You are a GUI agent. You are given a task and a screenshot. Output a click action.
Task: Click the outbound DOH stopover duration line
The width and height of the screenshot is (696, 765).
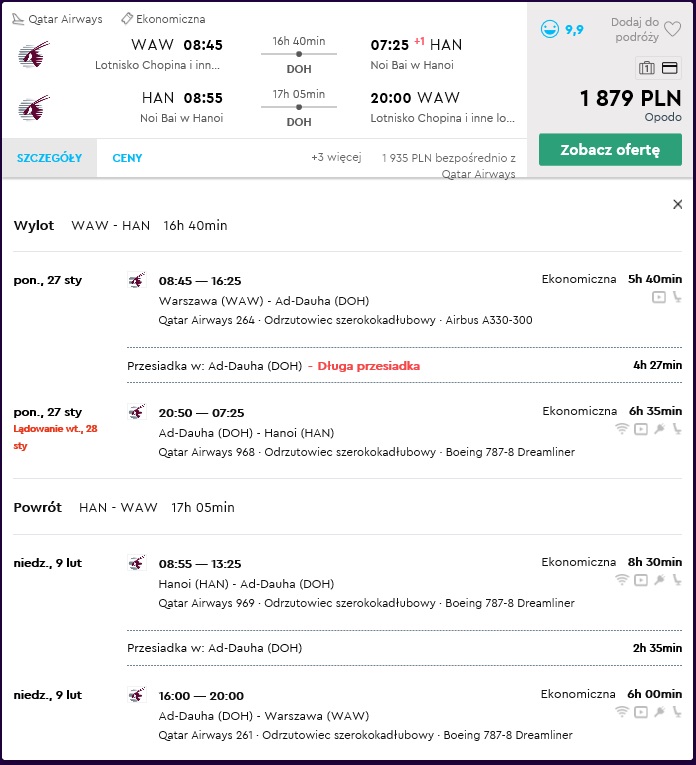(299, 54)
